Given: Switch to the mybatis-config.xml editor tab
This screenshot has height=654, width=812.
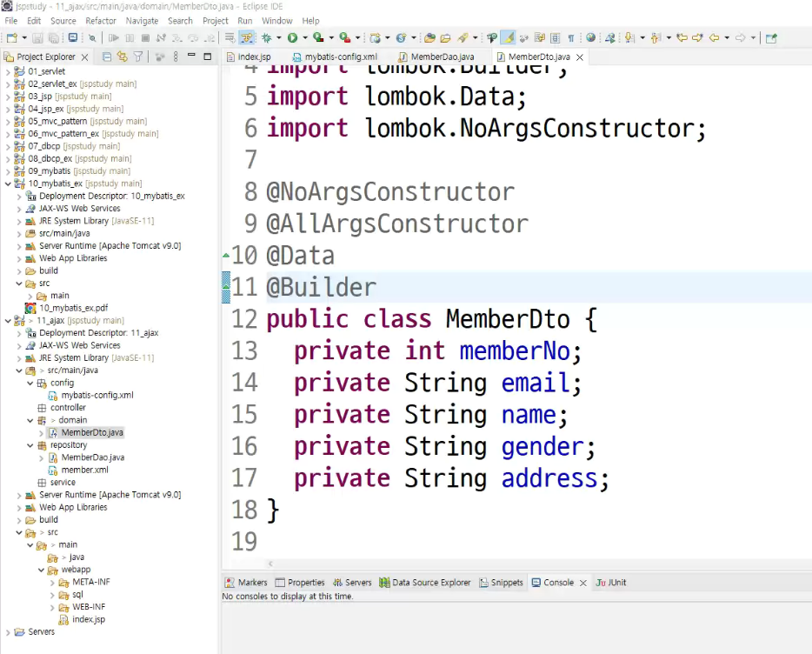Looking at the screenshot, I should (x=335, y=57).
